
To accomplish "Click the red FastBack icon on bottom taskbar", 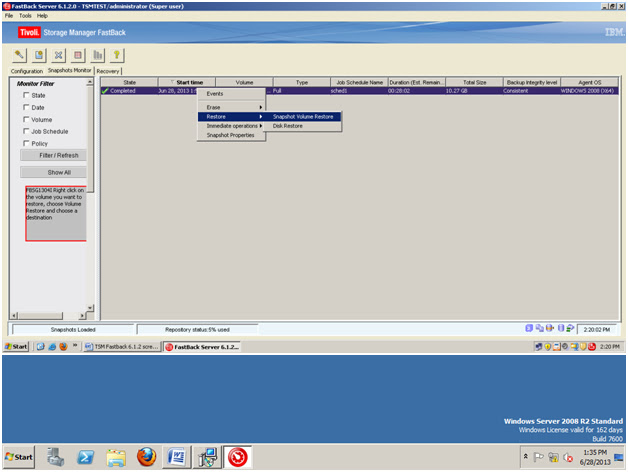I will tap(238, 457).
